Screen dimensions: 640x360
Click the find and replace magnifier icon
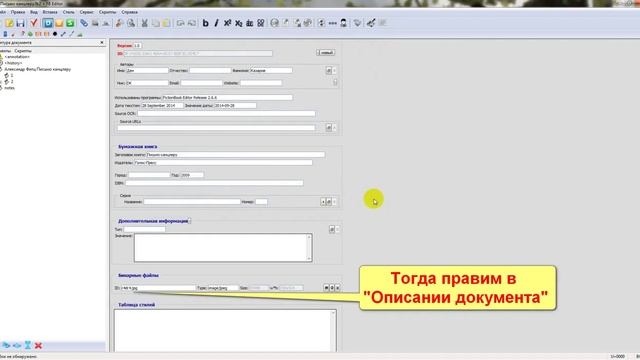131,23
